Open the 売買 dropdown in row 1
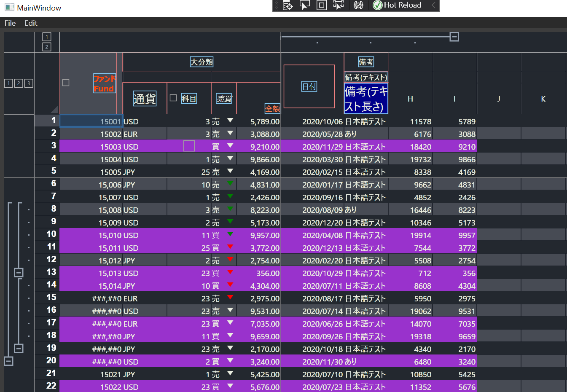Screen dimensions: 567x392 pos(230,121)
